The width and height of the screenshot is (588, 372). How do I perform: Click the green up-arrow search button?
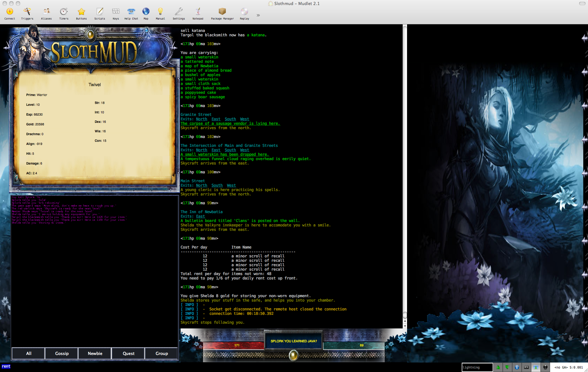pyautogui.click(x=498, y=367)
